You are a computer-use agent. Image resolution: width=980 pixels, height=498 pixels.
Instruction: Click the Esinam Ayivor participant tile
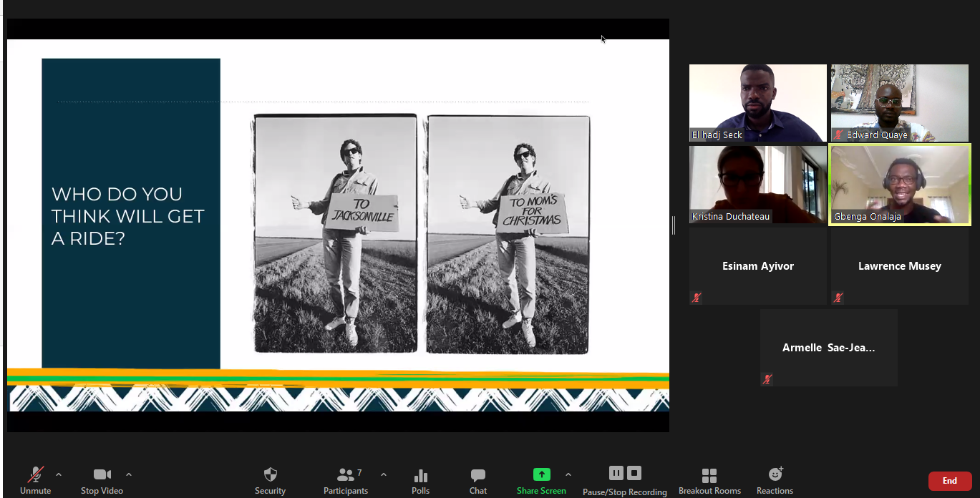757,266
